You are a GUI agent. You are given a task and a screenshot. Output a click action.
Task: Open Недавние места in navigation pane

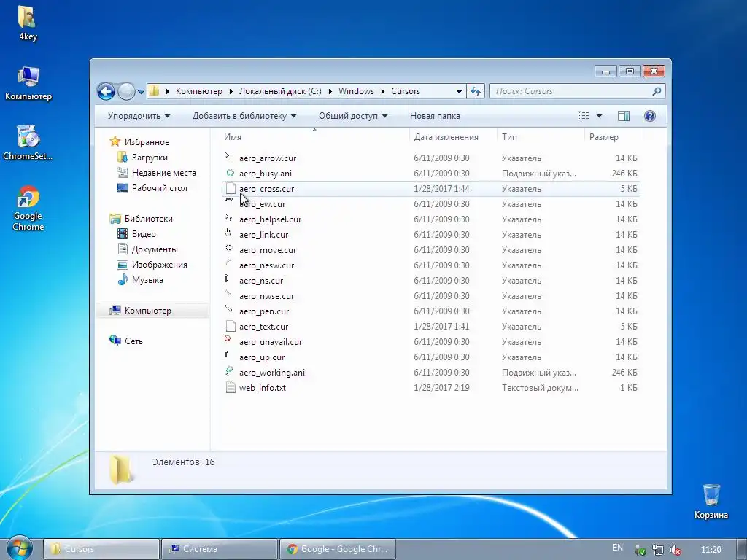(x=164, y=172)
